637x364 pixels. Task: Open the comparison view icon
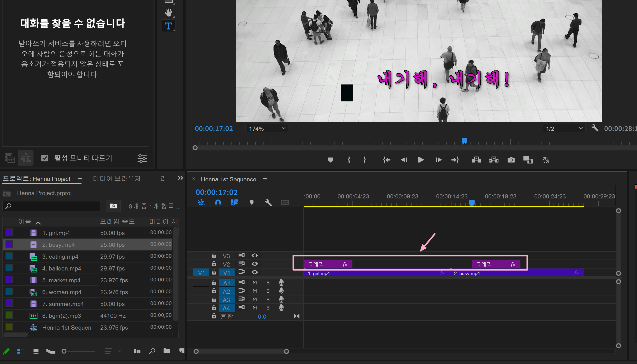click(528, 160)
